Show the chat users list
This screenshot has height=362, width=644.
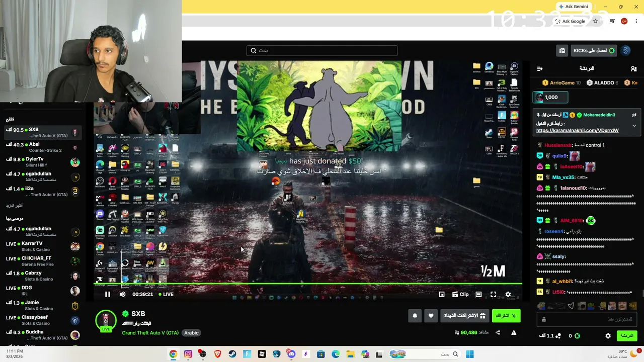633,68
